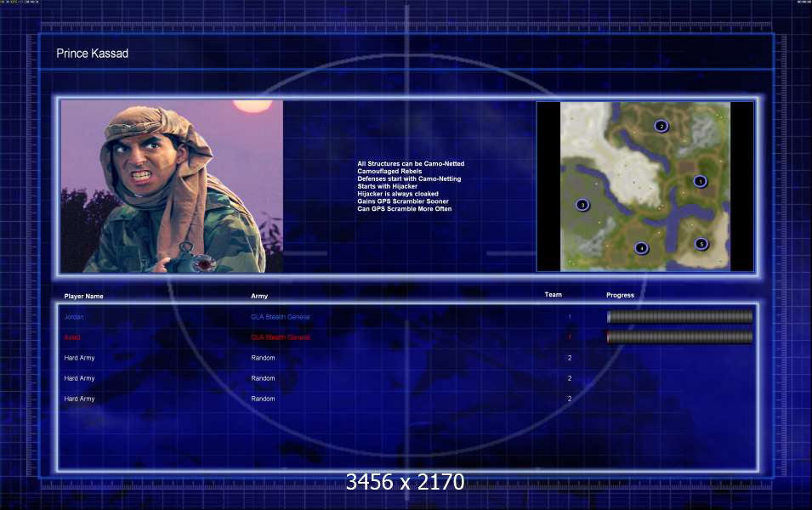This screenshot has height=510, width=812.
Task: Click the 'Team' column header
Action: click(x=553, y=295)
